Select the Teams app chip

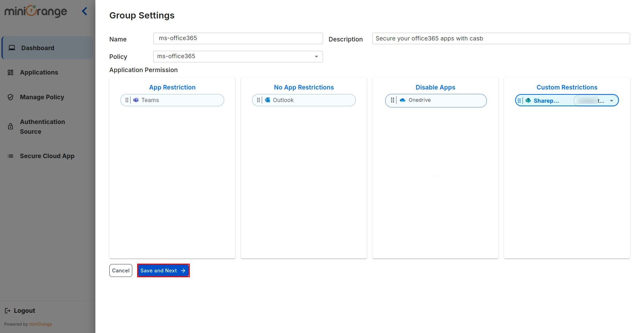pos(172,100)
